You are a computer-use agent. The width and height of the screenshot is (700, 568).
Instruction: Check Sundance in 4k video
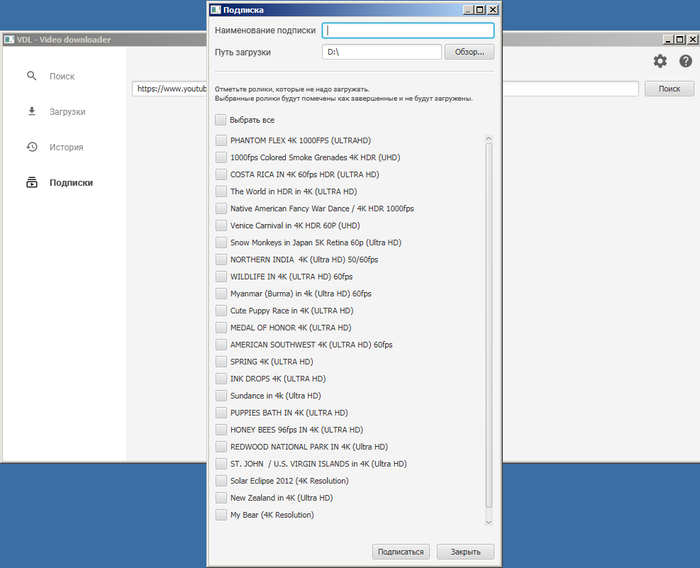[221, 395]
